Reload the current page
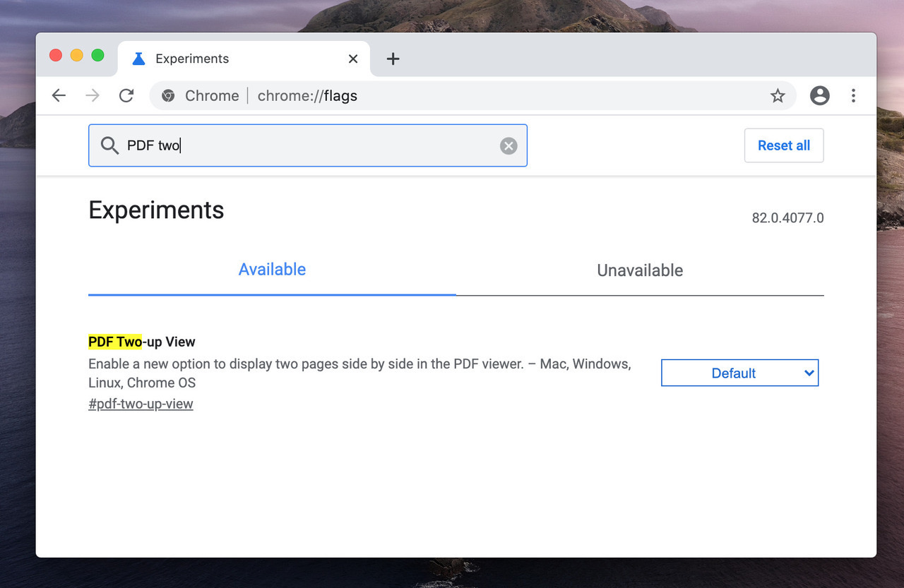Screen dimensions: 904x588 pyautogui.click(x=126, y=96)
